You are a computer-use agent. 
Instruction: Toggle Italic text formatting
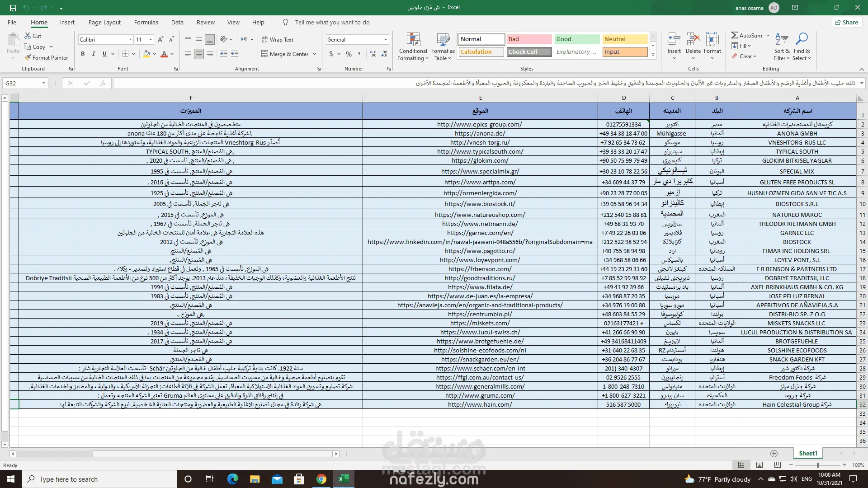click(94, 54)
